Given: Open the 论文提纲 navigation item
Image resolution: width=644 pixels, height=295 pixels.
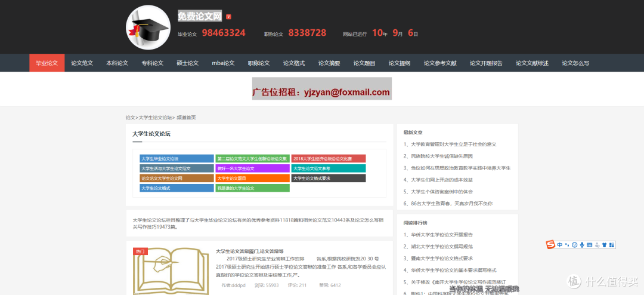Looking at the screenshot, I should (400, 63).
